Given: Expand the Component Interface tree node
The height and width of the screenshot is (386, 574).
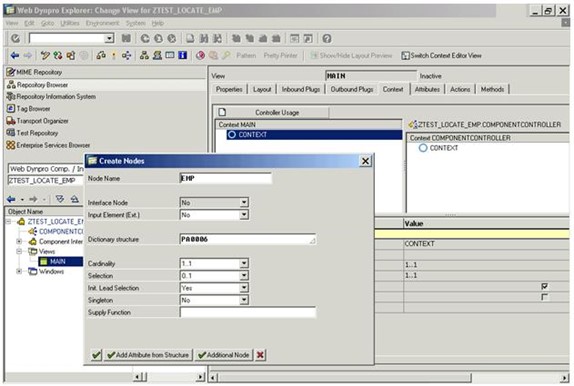Looking at the screenshot, I should [x=19, y=241].
